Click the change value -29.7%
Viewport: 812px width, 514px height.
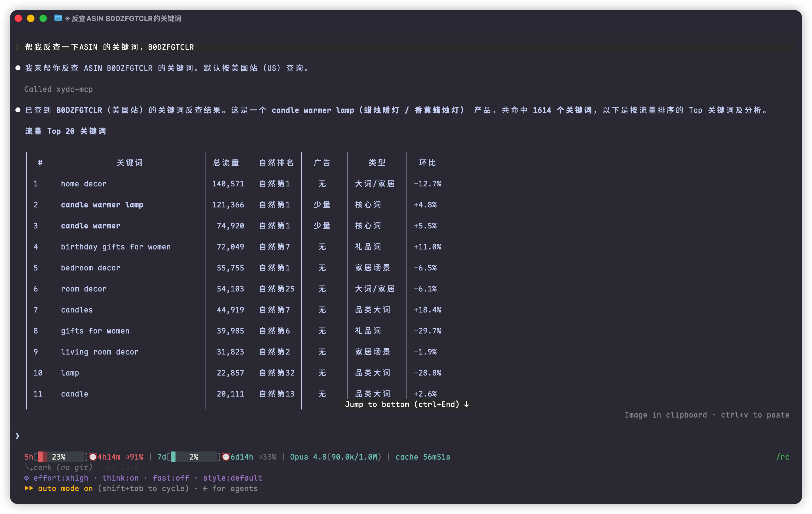[428, 331]
